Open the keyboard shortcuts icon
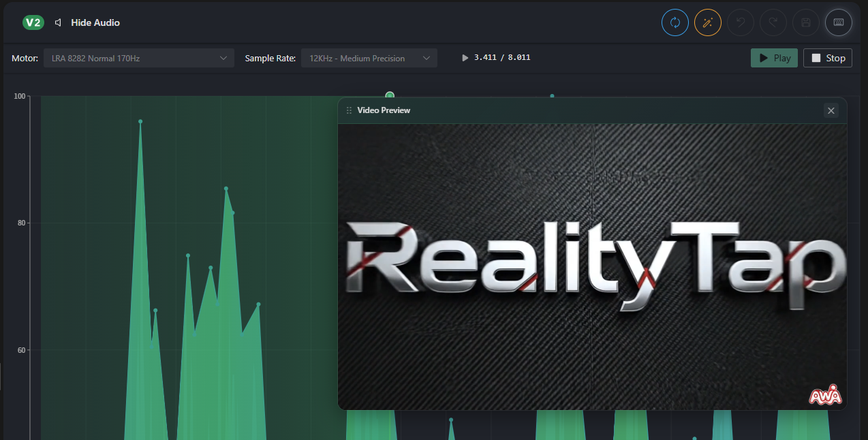This screenshot has width=868, height=440. [839, 22]
